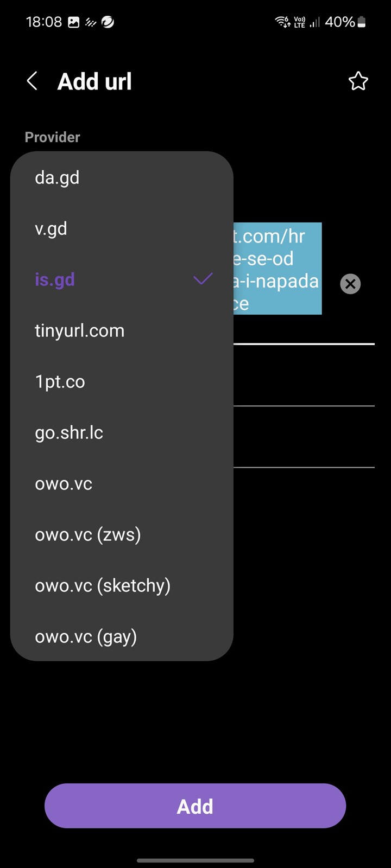The image size is (391, 868).
Task: Choose tinyurl.com from the list
Action: tap(122, 330)
